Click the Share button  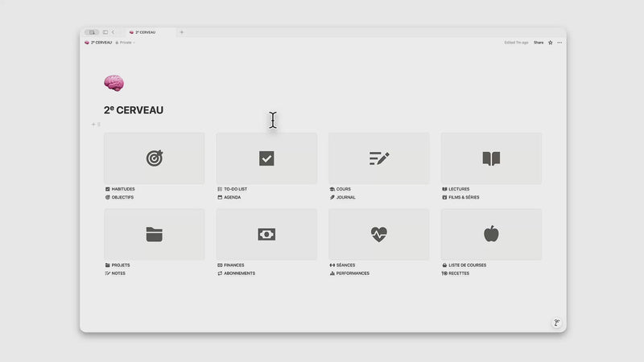point(539,43)
